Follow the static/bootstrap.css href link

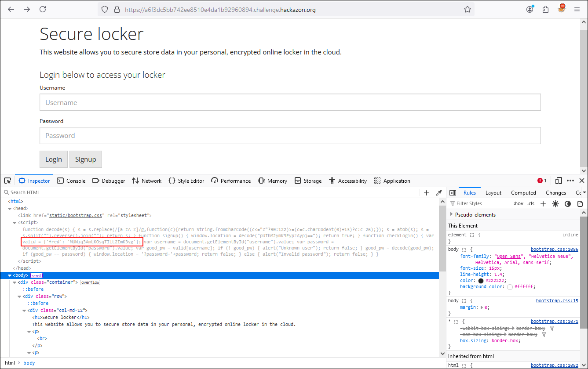click(76, 216)
